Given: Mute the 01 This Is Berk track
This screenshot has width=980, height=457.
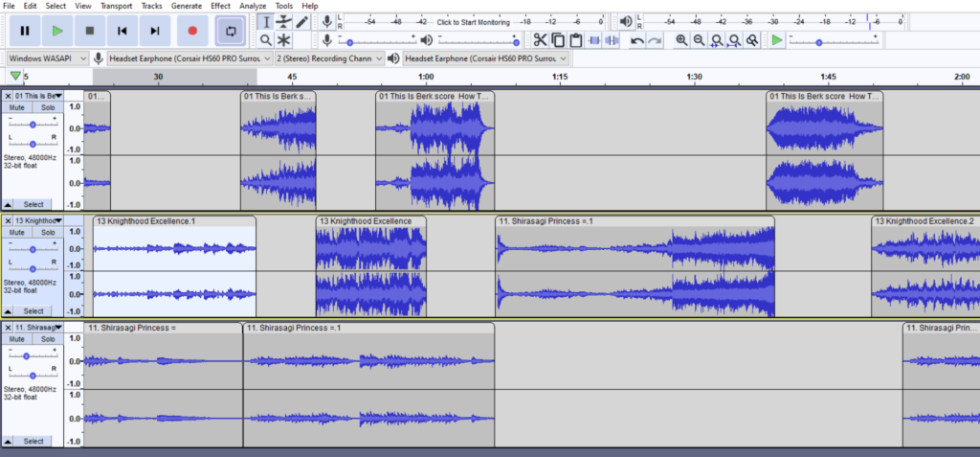Looking at the screenshot, I should (17, 107).
